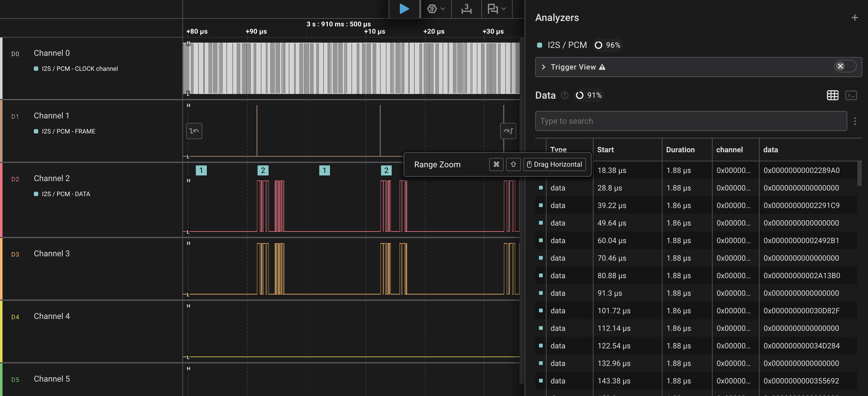Click the 1.86 µs duration beside 49.64 µs

tap(678, 223)
